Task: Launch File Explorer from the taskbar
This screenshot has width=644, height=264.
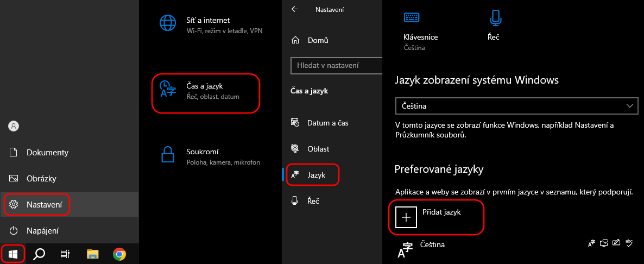Action: pyautogui.click(x=93, y=255)
